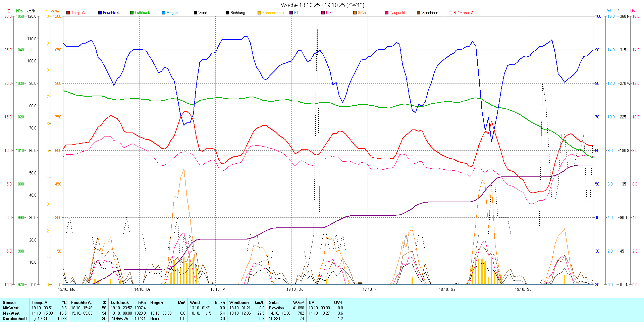644x322 pixels.
Task: Select the purple ET legend marker
Action: pyautogui.click(x=291, y=13)
